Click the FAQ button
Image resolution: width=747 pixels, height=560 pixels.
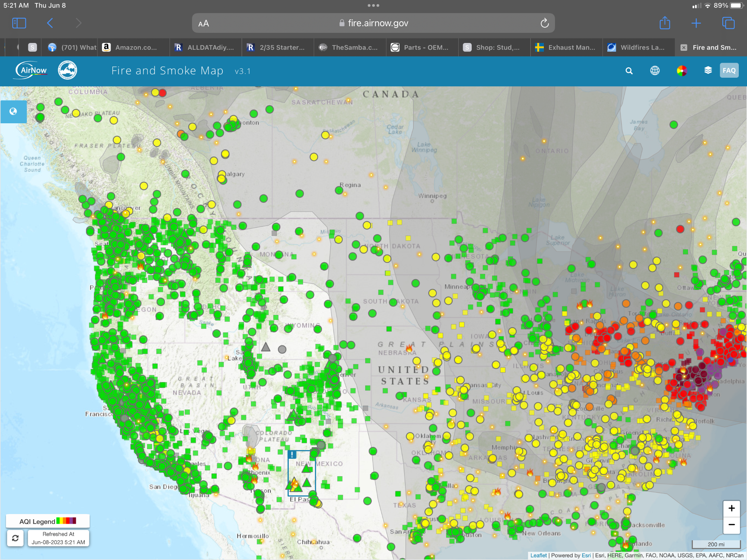[x=729, y=71]
